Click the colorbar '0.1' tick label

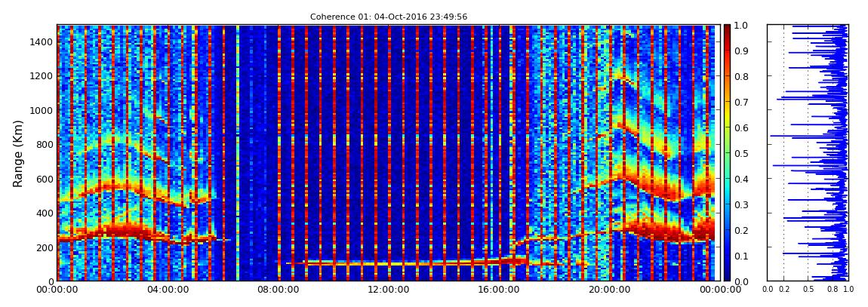click(x=740, y=256)
